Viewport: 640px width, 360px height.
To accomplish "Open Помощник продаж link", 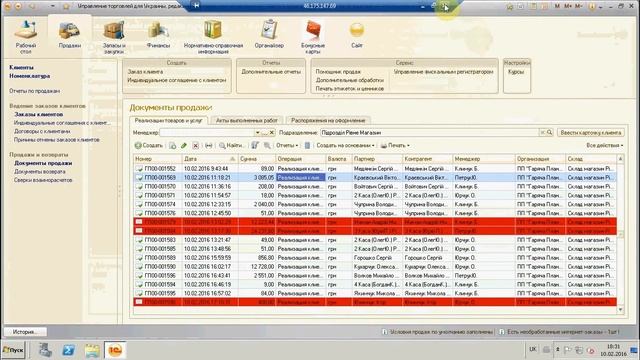I will tap(338, 72).
